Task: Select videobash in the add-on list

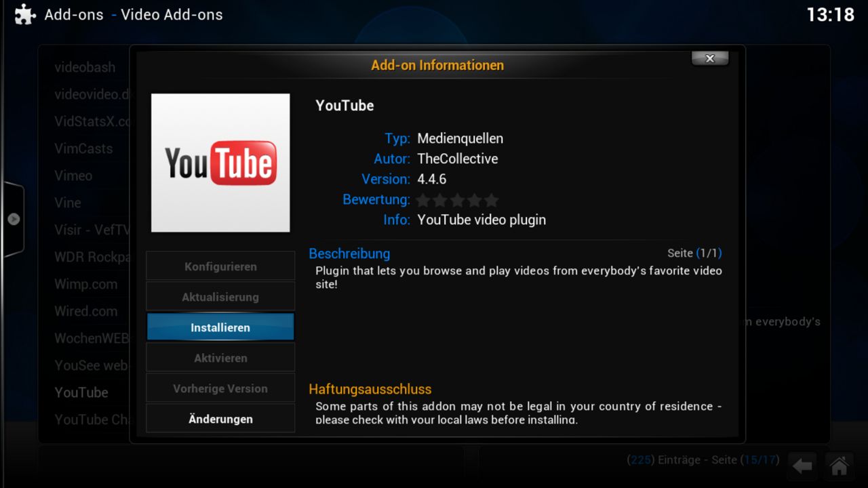Action: 85,67
